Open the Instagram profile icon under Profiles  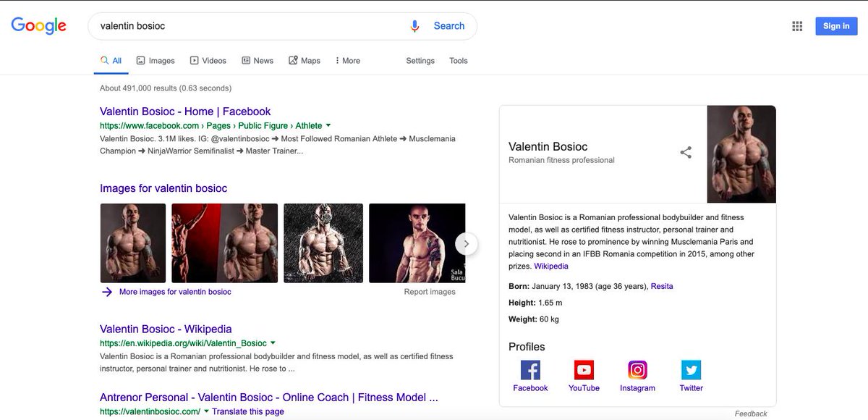pos(637,370)
